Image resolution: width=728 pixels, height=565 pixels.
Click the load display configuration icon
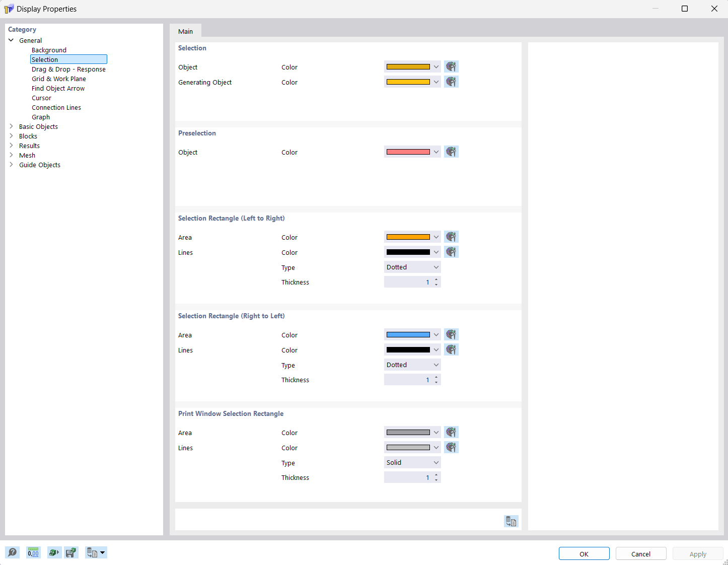click(54, 552)
